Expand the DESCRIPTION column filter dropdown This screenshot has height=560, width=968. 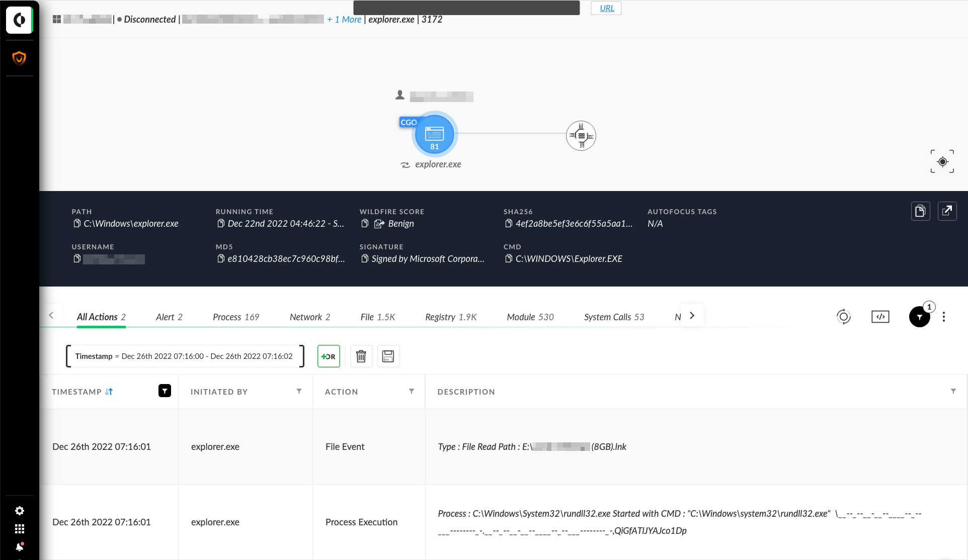click(x=954, y=392)
